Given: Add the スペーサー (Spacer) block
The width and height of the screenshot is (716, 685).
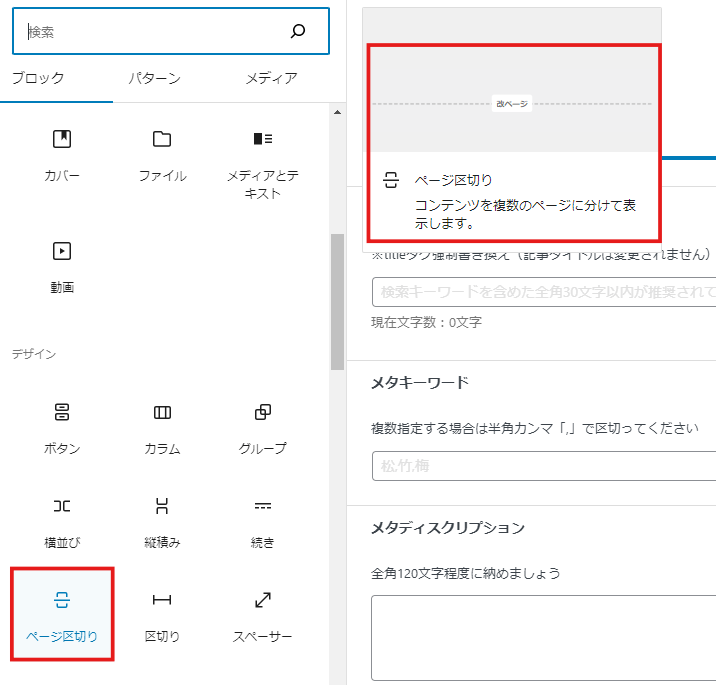Looking at the screenshot, I should (262, 614).
